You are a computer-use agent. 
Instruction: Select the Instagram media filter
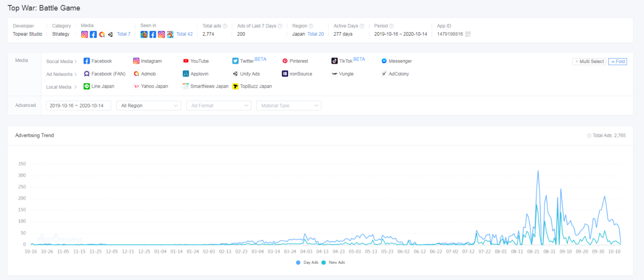pyautogui.click(x=147, y=61)
